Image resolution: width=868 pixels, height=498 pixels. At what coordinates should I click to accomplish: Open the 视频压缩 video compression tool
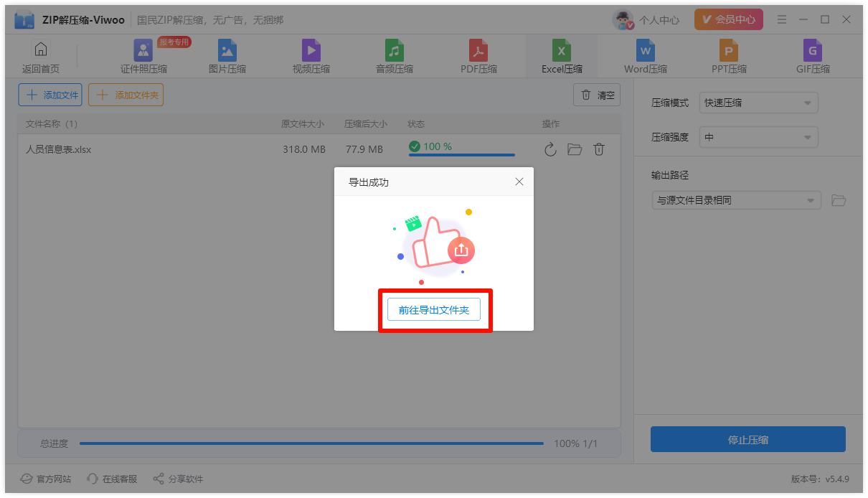311,57
